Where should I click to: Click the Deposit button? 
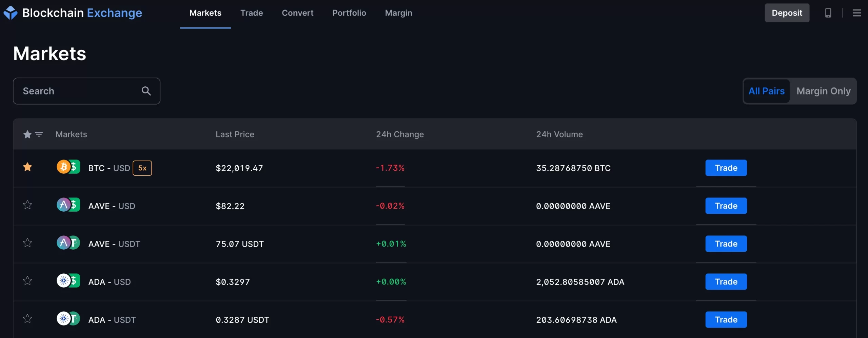[787, 13]
